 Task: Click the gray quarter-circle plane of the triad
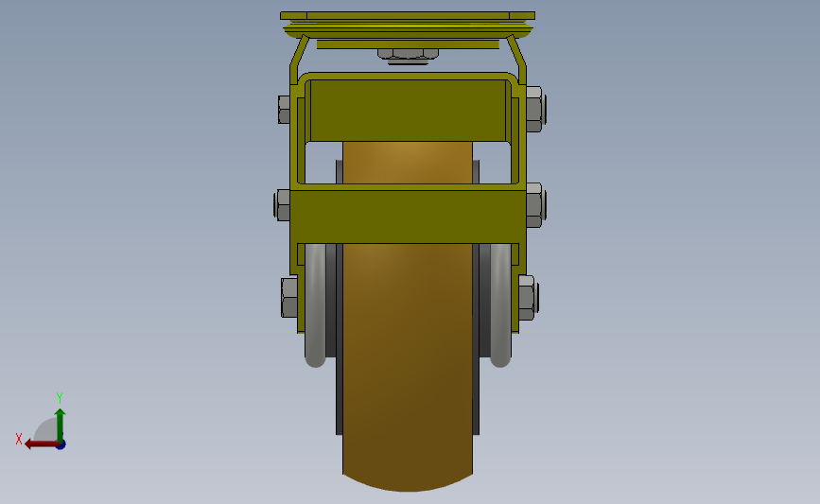click(46, 430)
